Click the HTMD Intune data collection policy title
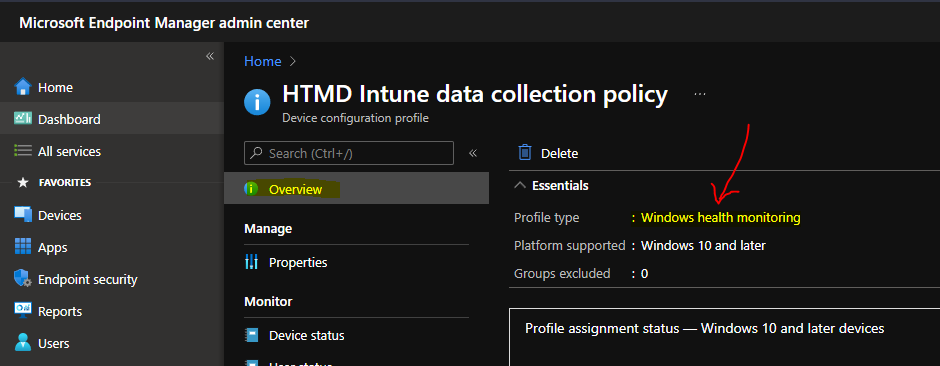The image size is (940, 366). (x=475, y=94)
